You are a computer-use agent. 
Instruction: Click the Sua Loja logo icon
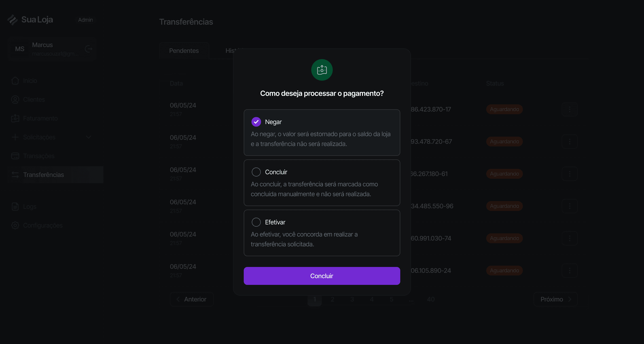coord(13,20)
